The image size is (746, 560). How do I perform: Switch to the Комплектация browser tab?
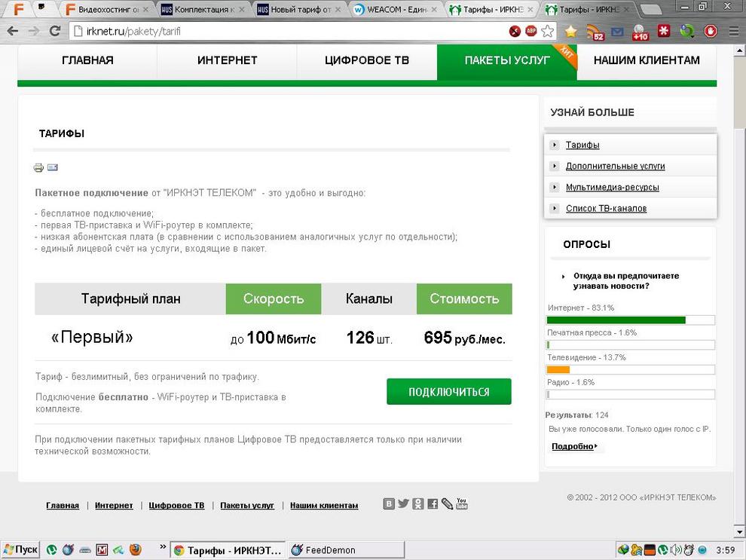click(202, 9)
